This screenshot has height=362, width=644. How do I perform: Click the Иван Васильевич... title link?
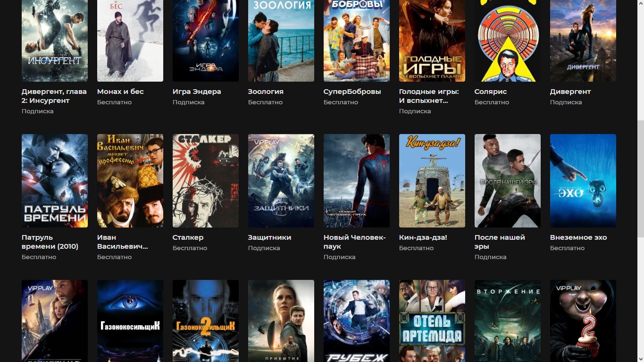pyautogui.click(x=123, y=242)
